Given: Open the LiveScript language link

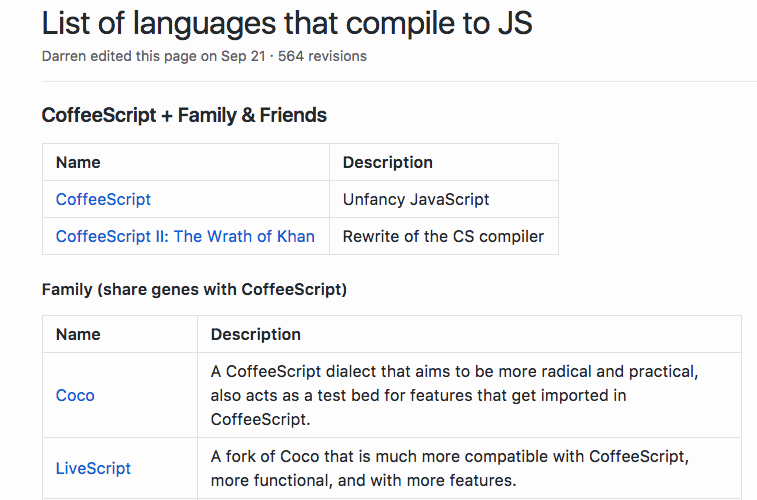Looking at the screenshot, I should 93,468.
